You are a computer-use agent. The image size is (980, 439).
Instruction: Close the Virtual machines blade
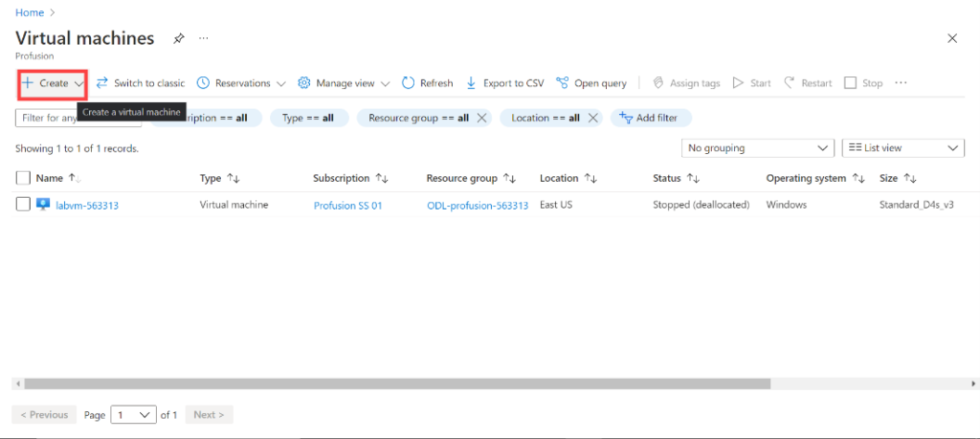952,38
